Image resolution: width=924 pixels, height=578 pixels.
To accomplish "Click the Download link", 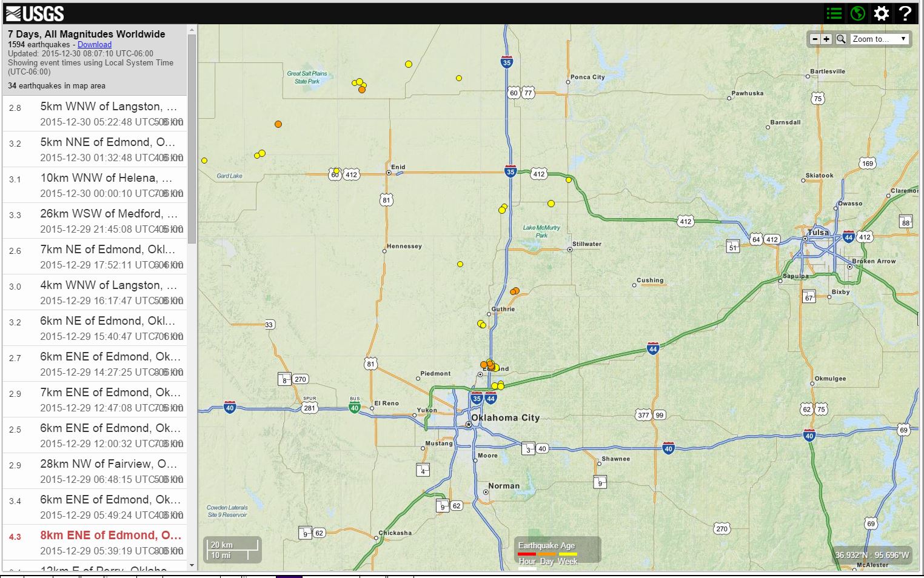I will pos(95,44).
